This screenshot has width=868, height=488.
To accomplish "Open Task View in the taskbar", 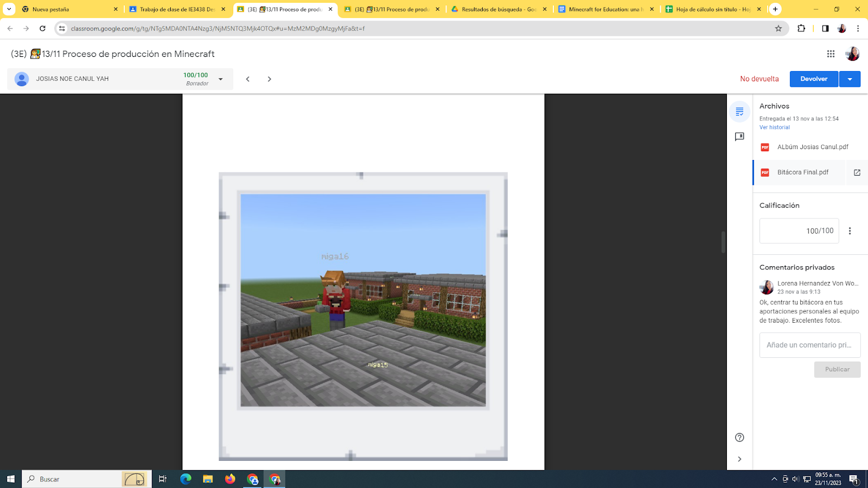I will [163, 479].
